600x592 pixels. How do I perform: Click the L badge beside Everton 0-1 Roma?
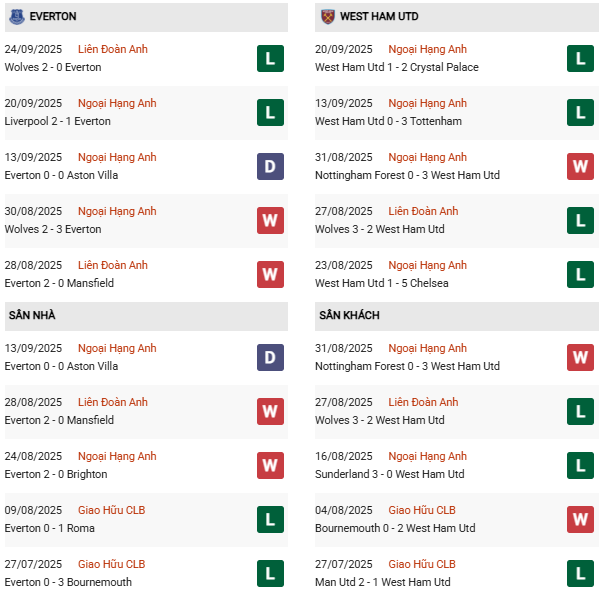(x=270, y=520)
